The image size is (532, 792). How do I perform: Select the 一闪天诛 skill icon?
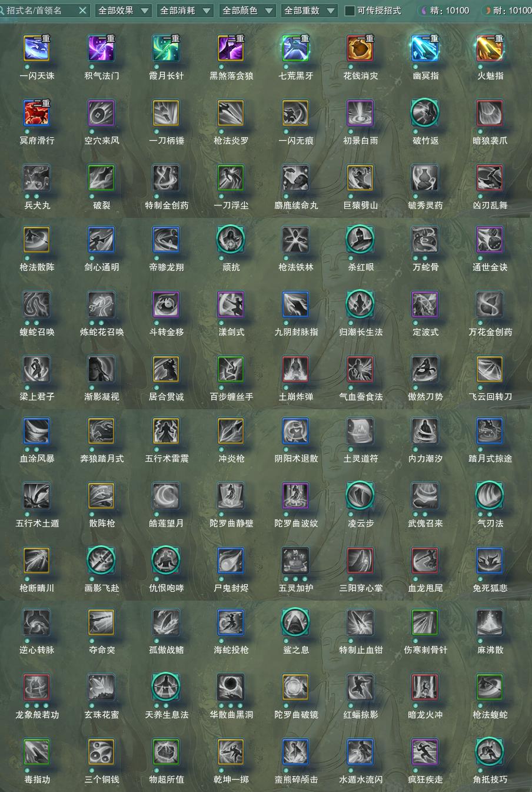pyautogui.click(x=36, y=48)
